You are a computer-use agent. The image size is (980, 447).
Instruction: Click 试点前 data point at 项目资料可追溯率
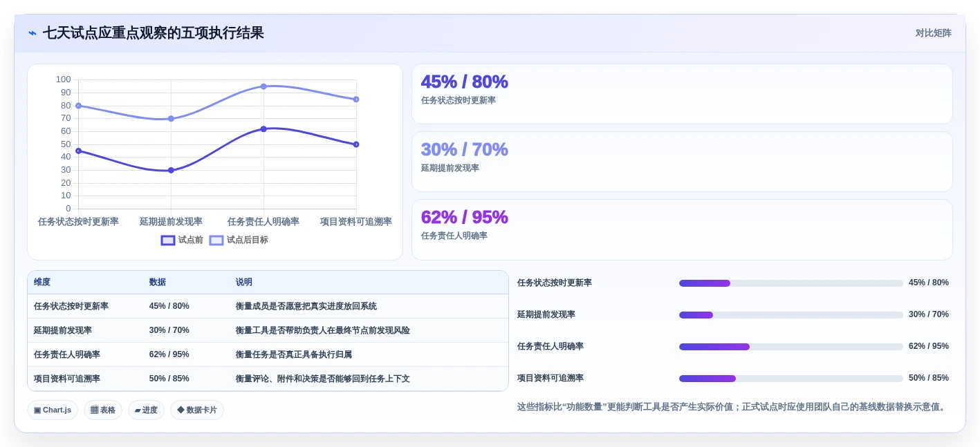coord(356,144)
